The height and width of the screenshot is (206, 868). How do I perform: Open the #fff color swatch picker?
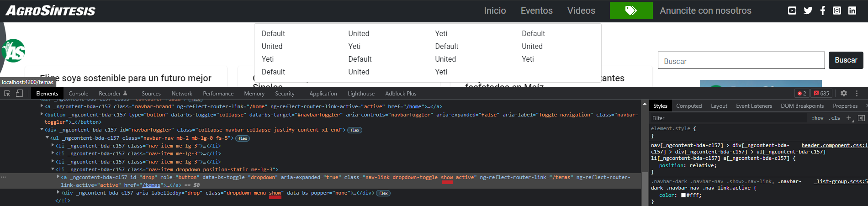[683, 195]
